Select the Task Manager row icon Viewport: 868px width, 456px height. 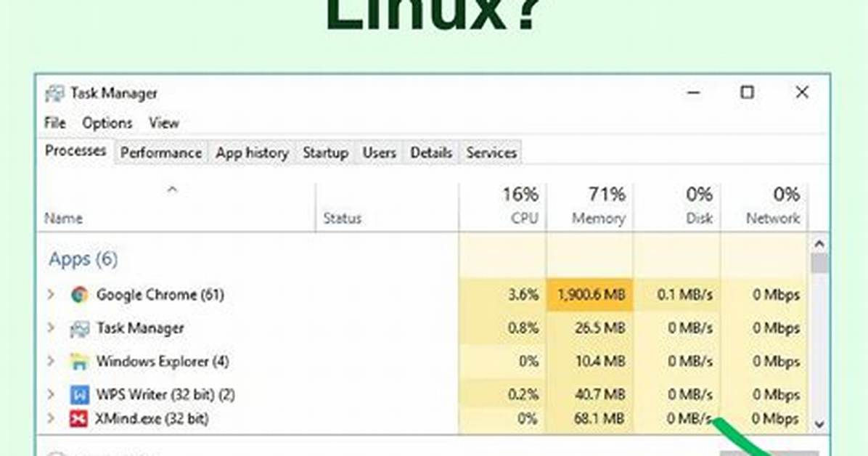(x=79, y=328)
